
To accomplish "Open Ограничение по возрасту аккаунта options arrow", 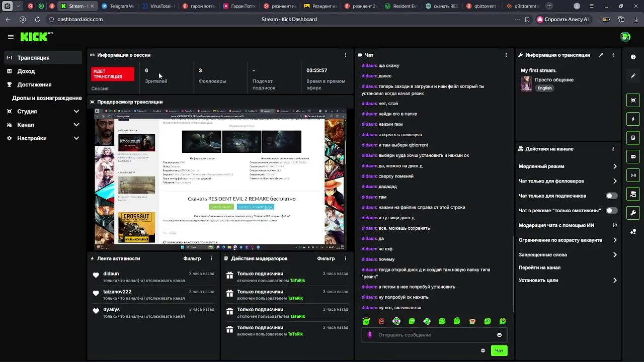I will click(x=615, y=240).
